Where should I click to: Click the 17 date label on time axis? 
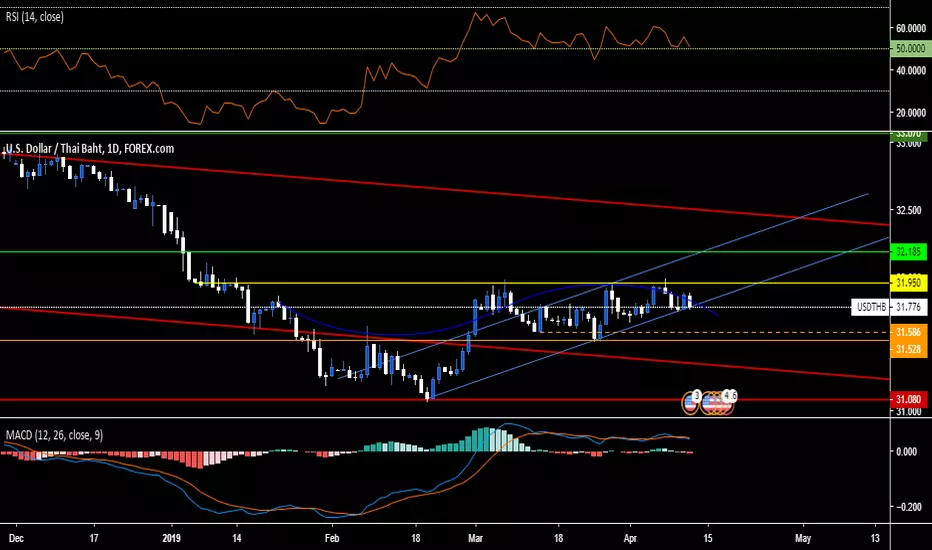point(94,539)
